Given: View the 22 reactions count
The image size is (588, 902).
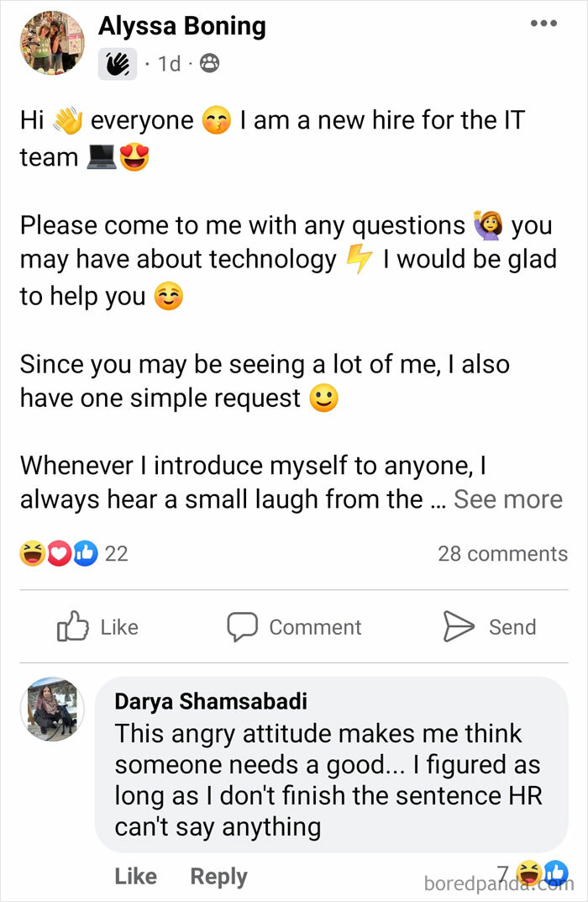Looking at the screenshot, I should (x=117, y=554).
